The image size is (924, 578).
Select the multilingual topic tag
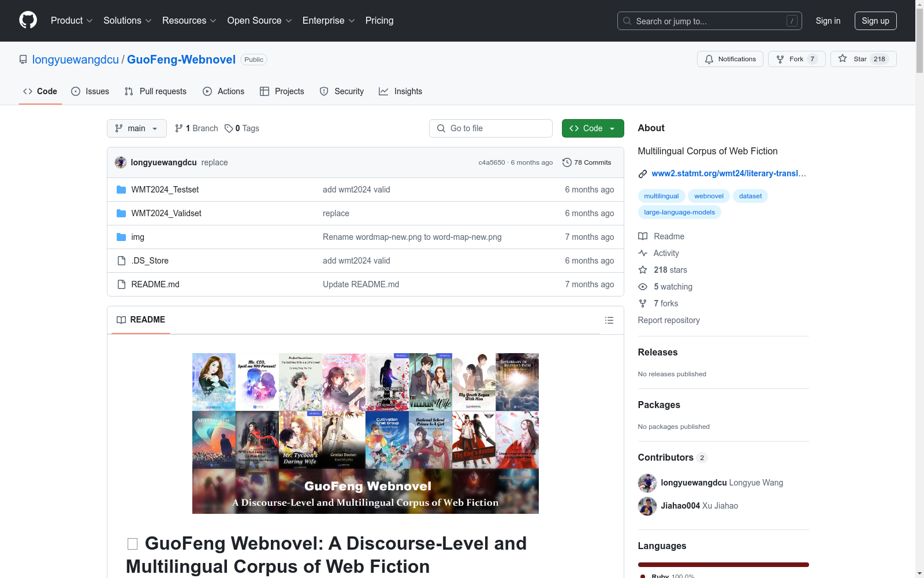[x=661, y=196]
